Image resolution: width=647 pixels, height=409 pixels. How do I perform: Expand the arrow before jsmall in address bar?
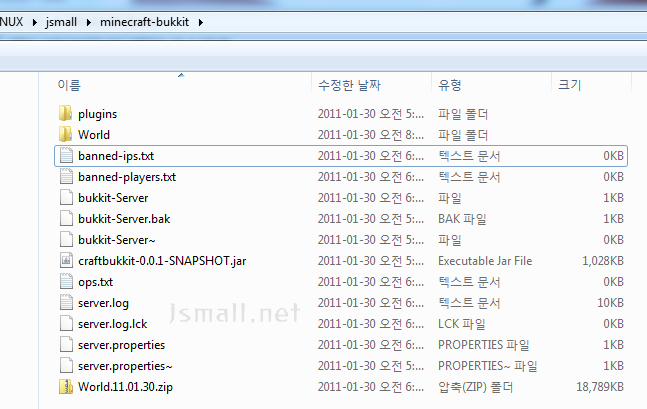tap(35, 22)
